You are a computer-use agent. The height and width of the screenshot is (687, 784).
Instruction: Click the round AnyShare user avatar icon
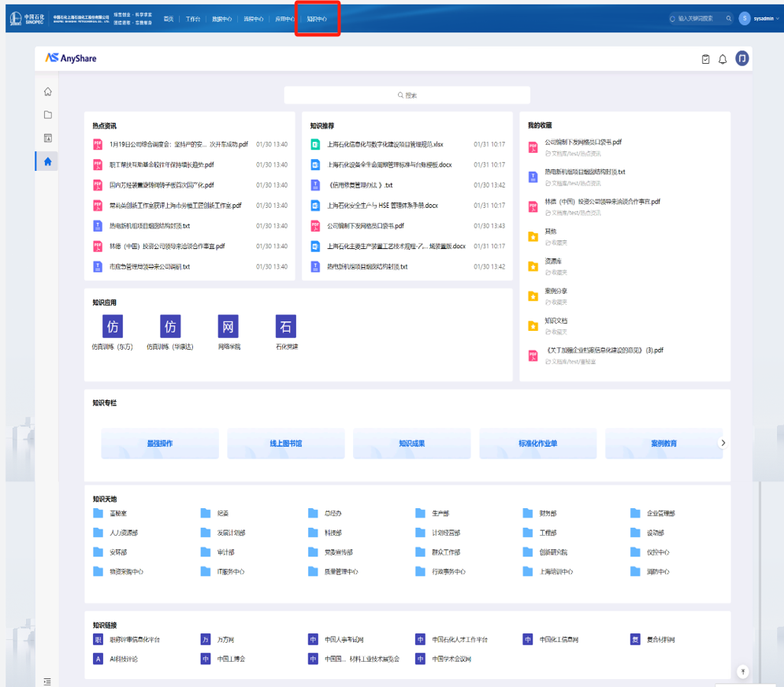point(741,58)
